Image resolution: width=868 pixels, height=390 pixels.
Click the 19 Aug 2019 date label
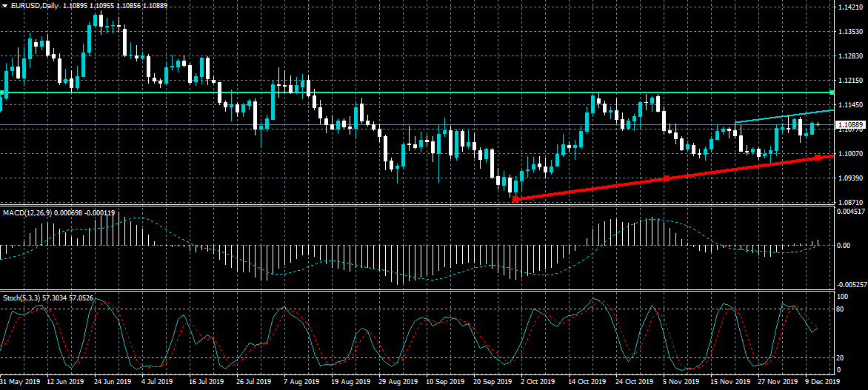(x=350, y=382)
